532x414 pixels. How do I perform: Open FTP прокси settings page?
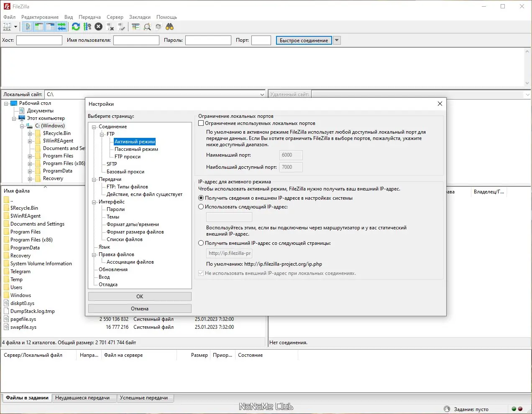[x=128, y=157]
